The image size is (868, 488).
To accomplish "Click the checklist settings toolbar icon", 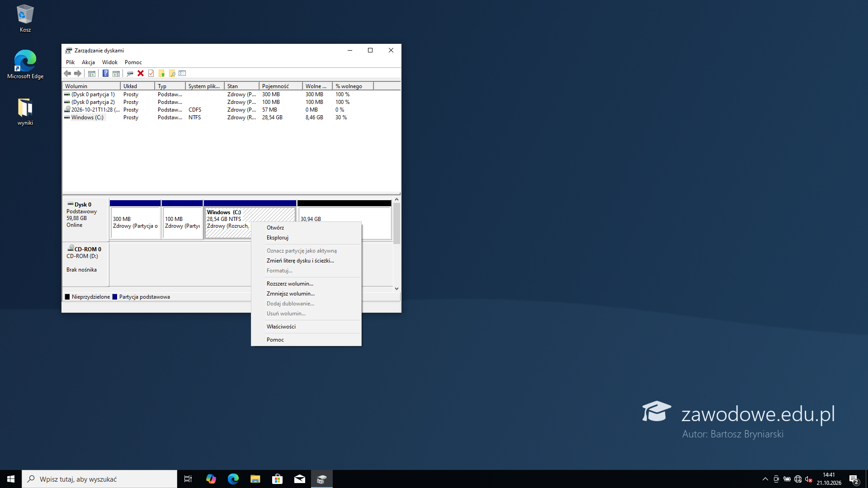I will 183,73.
